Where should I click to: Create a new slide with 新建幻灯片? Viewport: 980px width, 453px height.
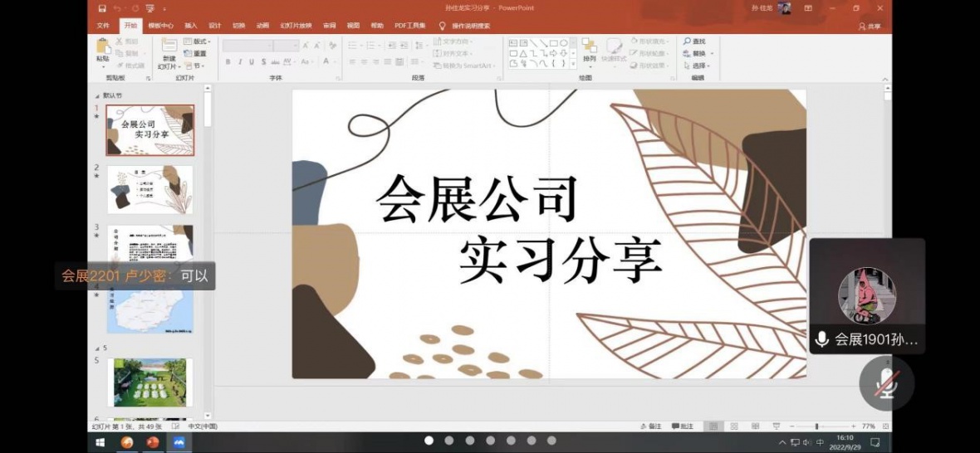169,50
